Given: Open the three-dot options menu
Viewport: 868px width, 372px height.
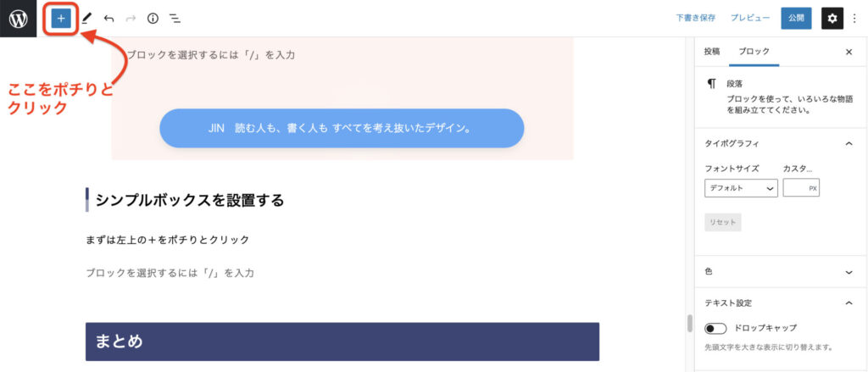Looking at the screenshot, I should tap(854, 19).
